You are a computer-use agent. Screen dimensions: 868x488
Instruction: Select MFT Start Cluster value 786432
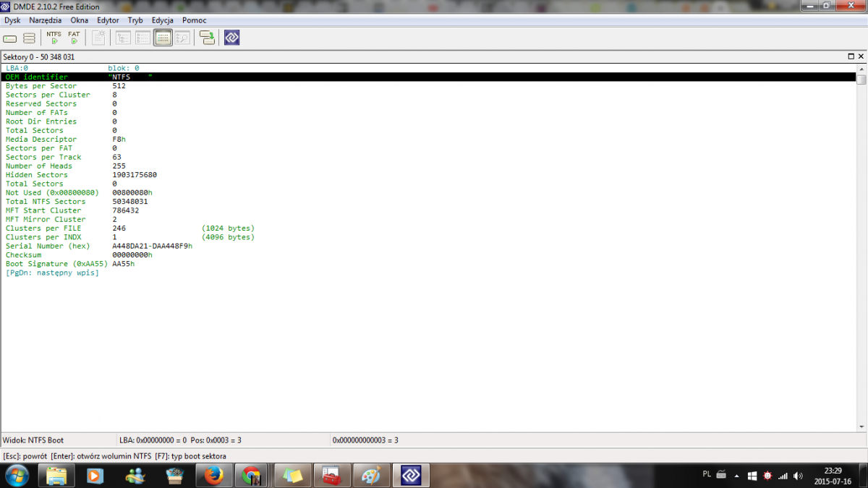[126, 210]
